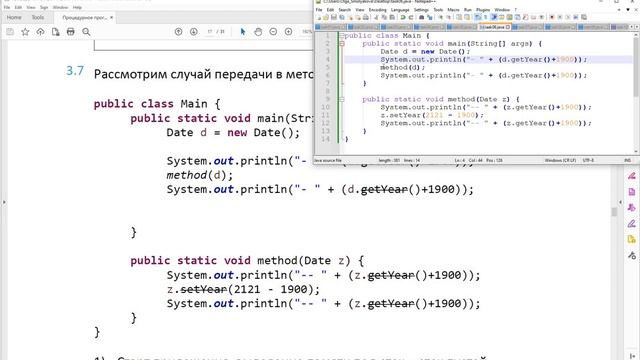This screenshot has height=360, width=640.
Task: Select the active task06.java tab in Notepad++
Action: click(x=495, y=27)
